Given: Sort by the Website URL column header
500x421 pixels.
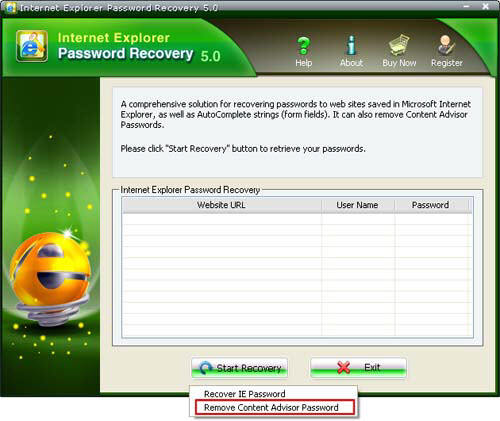Looking at the screenshot, I should point(221,205).
